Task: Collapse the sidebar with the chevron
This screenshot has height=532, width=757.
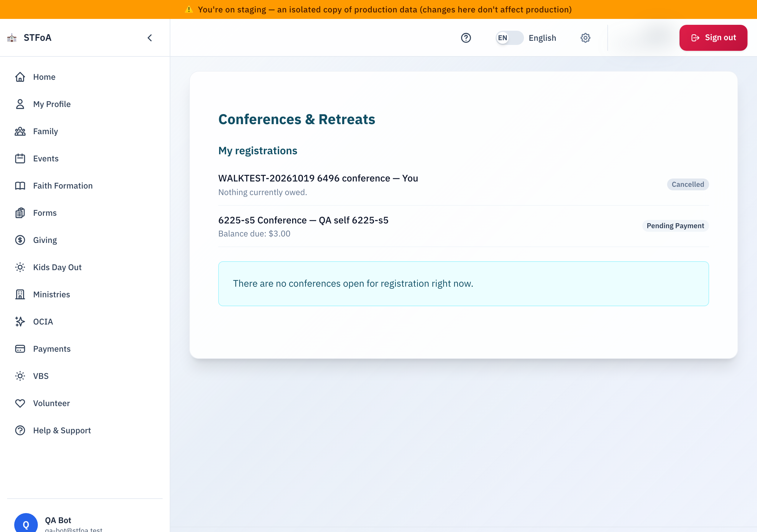Action: click(x=150, y=38)
